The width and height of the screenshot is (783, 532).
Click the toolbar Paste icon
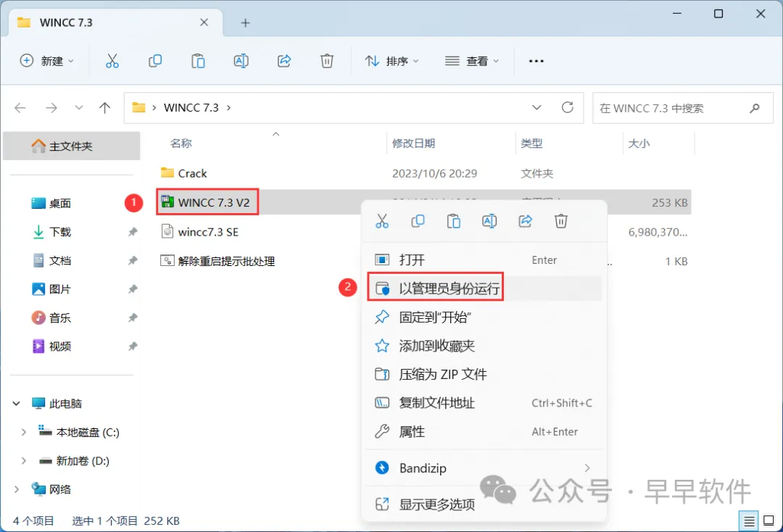[198, 61]
